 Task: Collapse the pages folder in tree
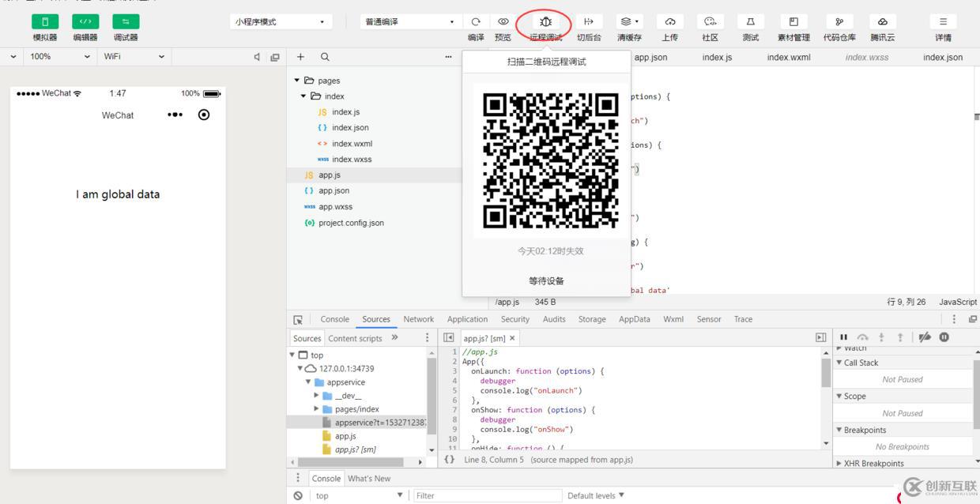click(x=297, y=81)
